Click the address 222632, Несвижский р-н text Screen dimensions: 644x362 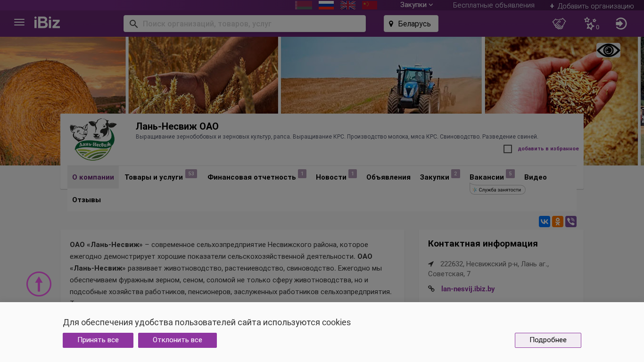pyautogui.click(x=488, y=269)
